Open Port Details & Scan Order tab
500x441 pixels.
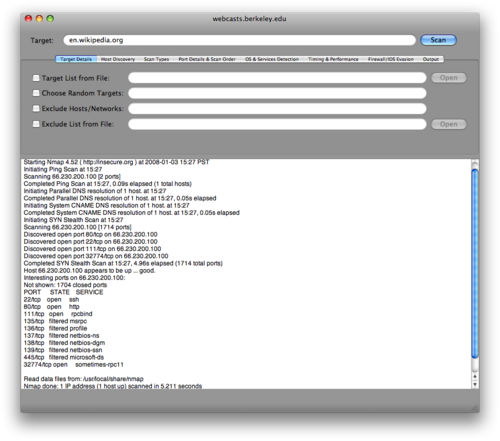pos(207,59)
